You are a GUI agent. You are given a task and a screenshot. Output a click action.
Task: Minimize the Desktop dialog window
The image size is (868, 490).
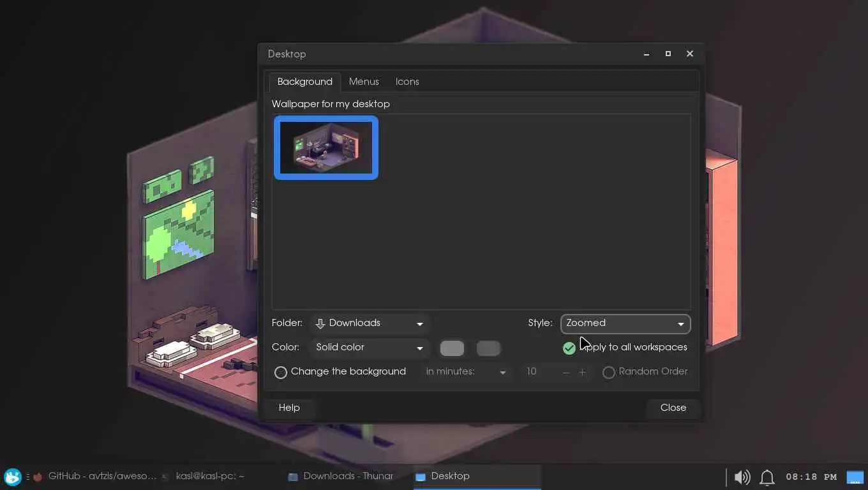pos(647,54)
